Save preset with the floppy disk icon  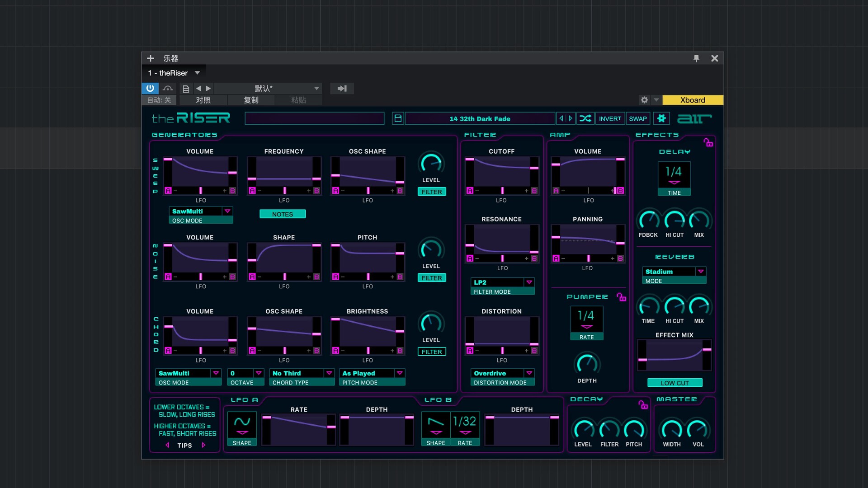click(x=398, y=118)
